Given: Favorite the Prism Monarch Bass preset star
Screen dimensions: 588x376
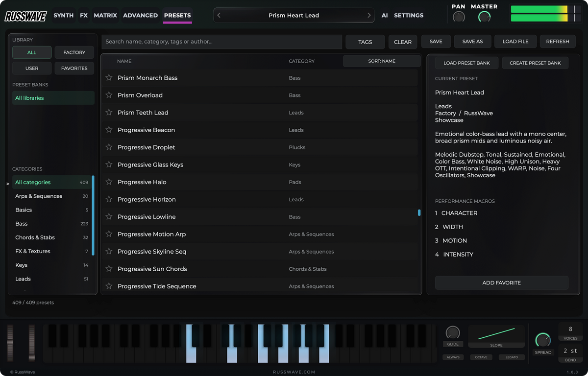Looking at the screenshot, I should pos(109,78).
